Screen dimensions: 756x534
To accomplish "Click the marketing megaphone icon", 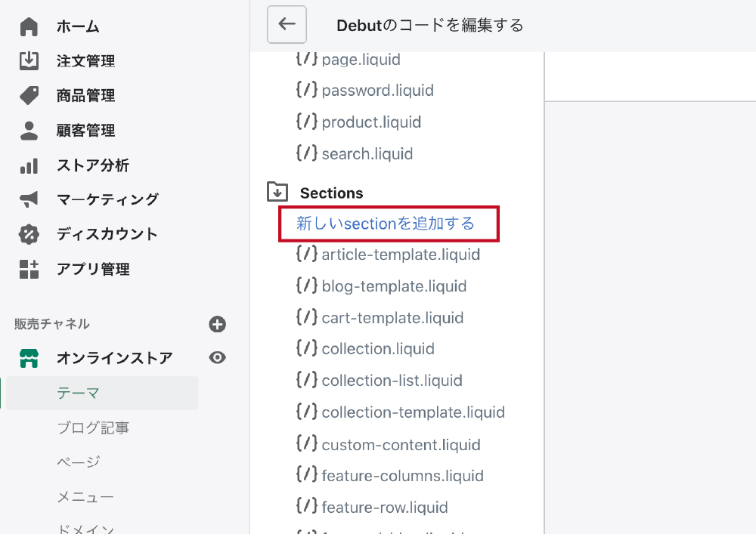I will (x=29, y=199).
